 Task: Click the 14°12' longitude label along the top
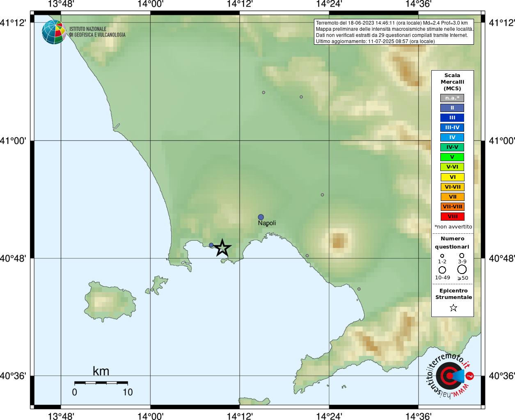pos(240,4)
